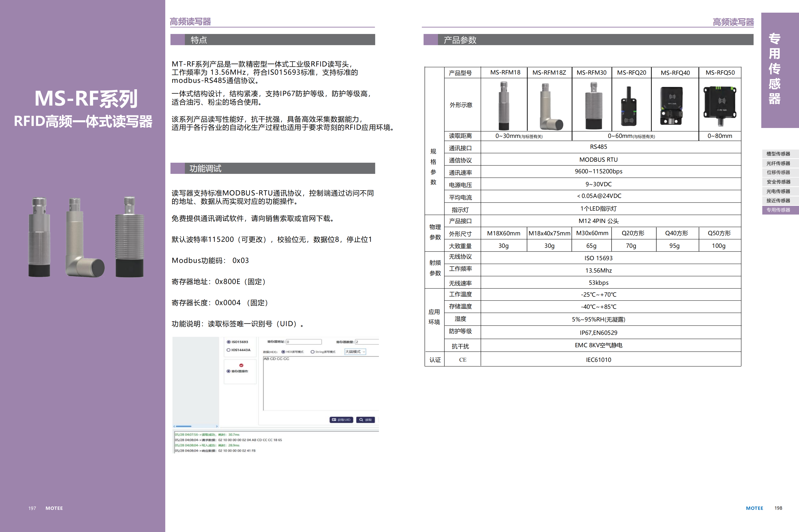
Task: Click the MS-RFQ20 product image
Action: 629,106
